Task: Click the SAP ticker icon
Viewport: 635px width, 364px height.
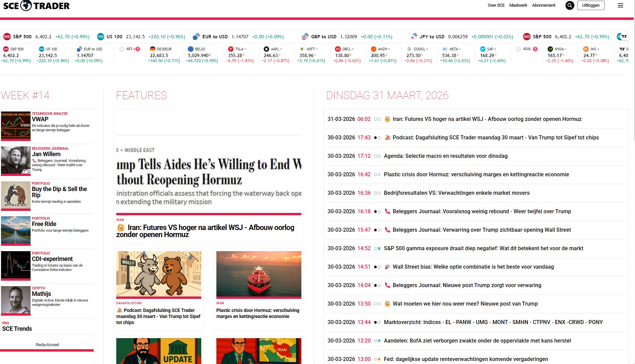Action: [483, 49]
